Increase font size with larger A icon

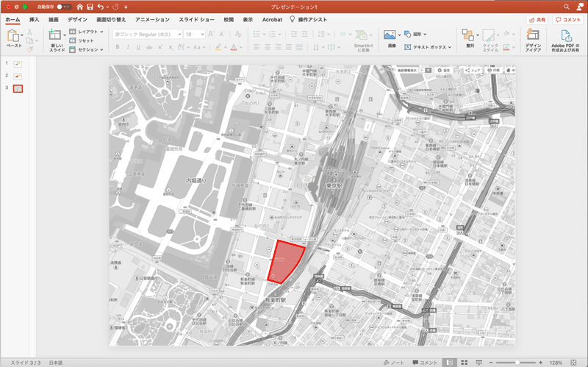point(211,34)
